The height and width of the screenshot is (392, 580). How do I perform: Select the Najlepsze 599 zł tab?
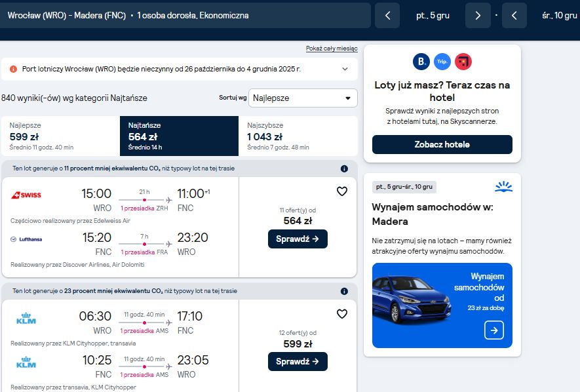click(x=60, y=136)
